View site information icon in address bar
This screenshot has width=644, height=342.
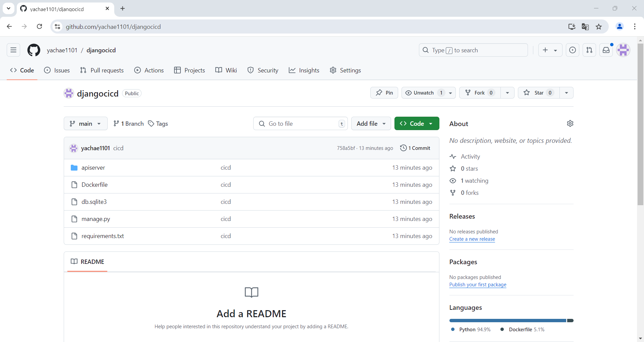tap(58, 26)
